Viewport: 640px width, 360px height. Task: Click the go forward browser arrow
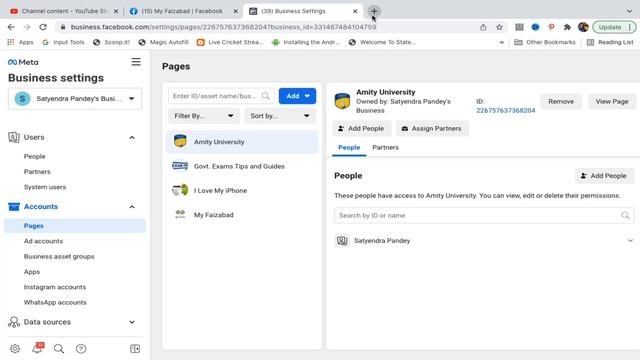pyautogui.click(x=27, y=27)
